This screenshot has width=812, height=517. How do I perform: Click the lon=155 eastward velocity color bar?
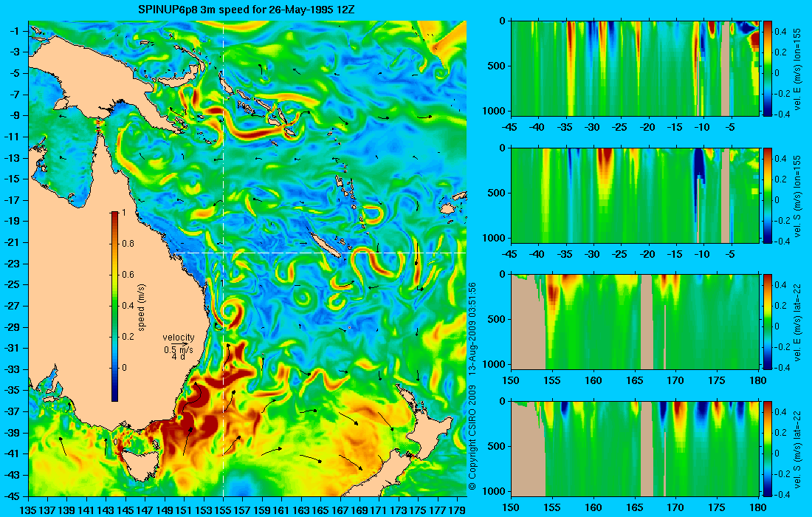point(767,69)
